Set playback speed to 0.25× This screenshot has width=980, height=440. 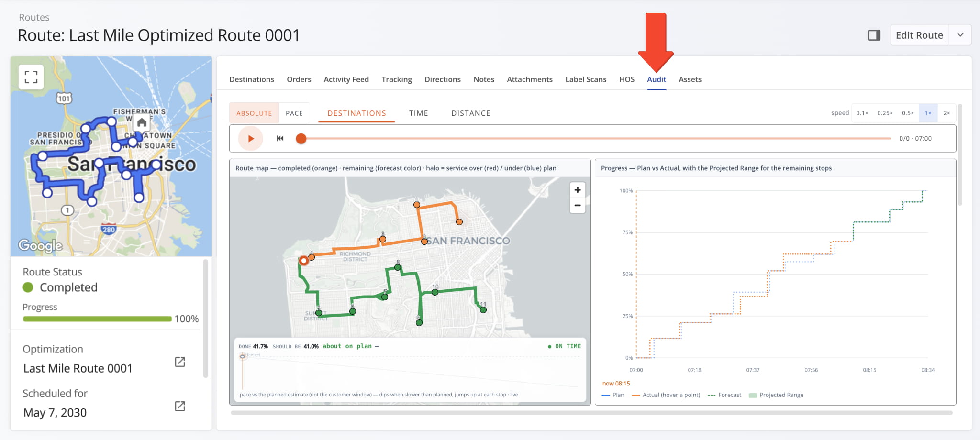coord(885,113)
